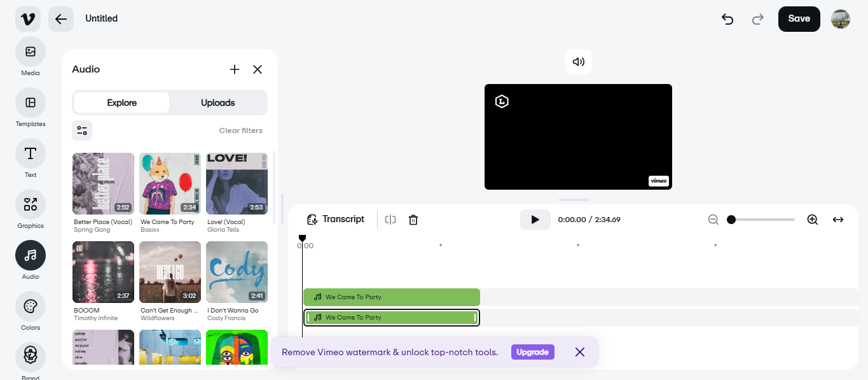
Task: Toggle the preview volume speaker
Action: point(579,62)
